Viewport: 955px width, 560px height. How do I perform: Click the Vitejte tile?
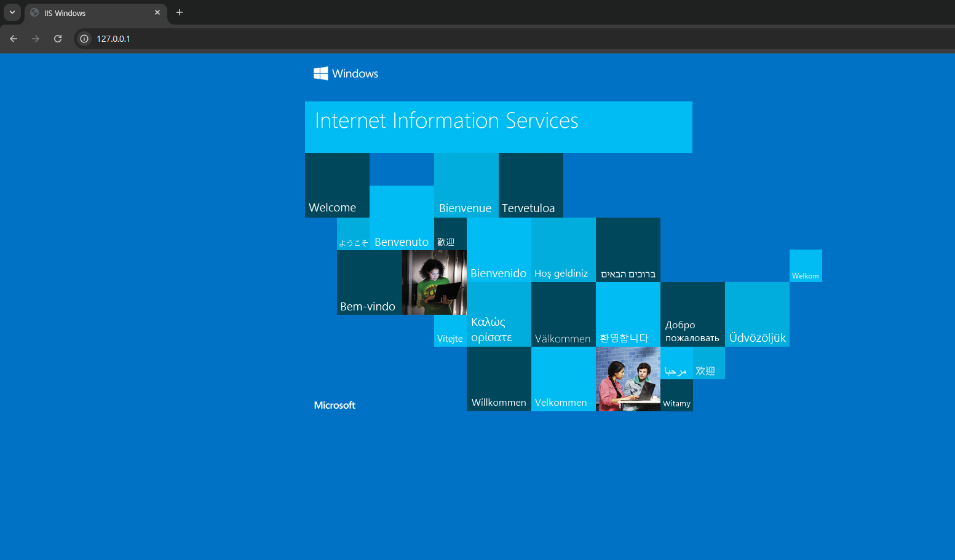coord(450,331)
